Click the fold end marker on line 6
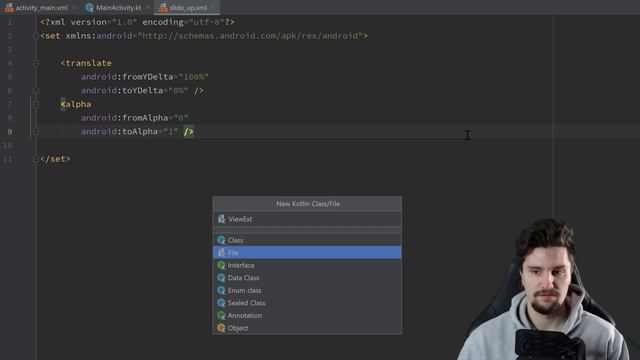Viewport: 640px width, 360px height. (x=36, y=91)
